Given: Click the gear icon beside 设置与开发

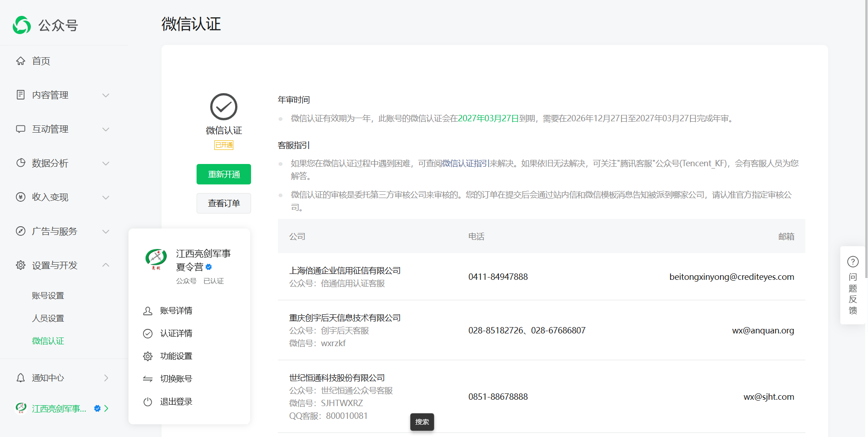Looking at the screenshot, I should (x=20, y=265).
